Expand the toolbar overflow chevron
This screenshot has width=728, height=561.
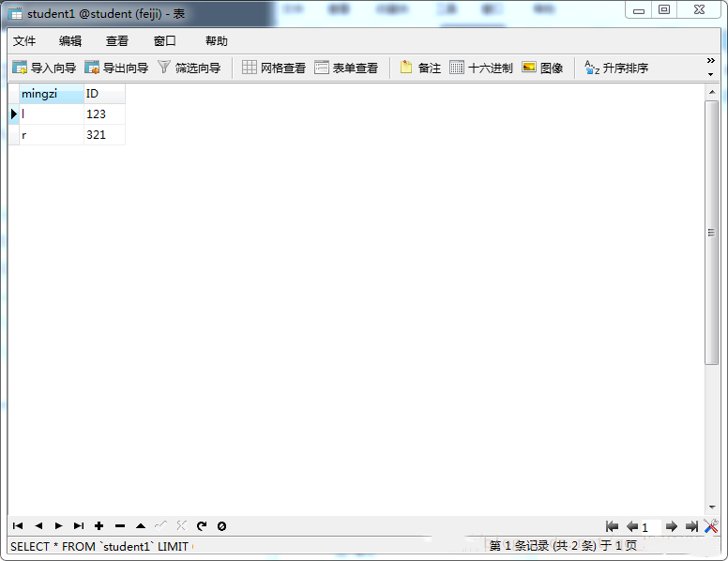(710, 61)
